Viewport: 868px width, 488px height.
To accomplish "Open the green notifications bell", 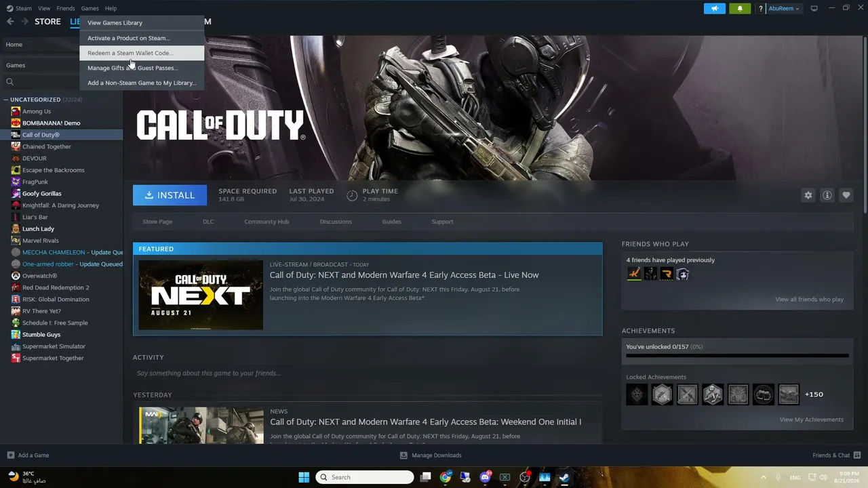I will [x=740, y=8].
